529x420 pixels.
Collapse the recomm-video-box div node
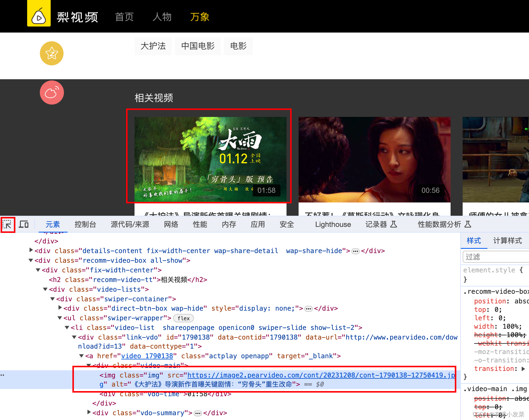point(31,260)
